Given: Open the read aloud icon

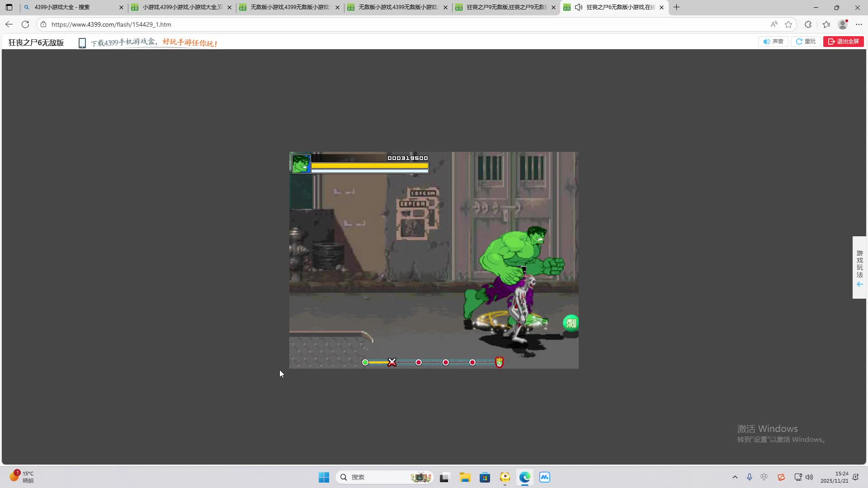Looking at the screenshot, I should 774,24.
